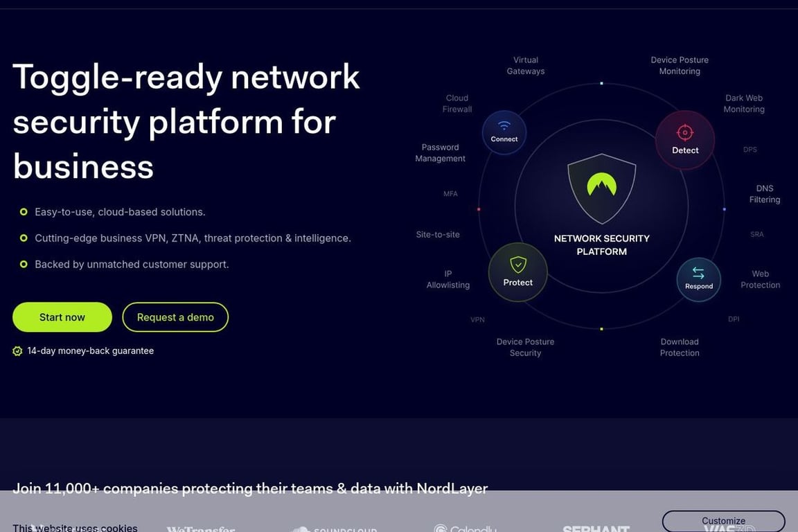798x532 pixels.
Task: Click the DPS label
Action: pyautogui.click(x=750, y=150)
